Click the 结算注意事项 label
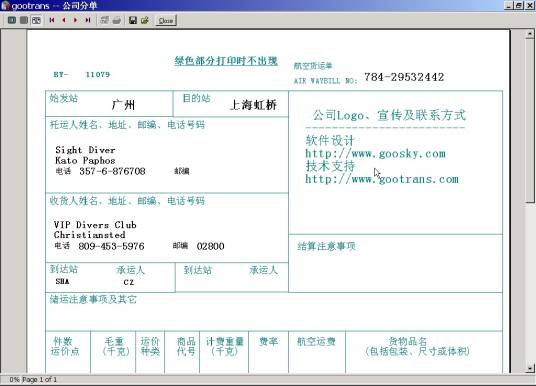This screenshot has width=536, height=386. pos(326,246)
